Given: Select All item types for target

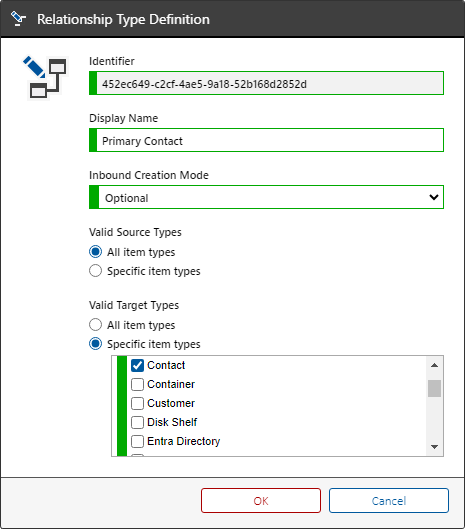Looking at the screenshot, I should 95,325.
